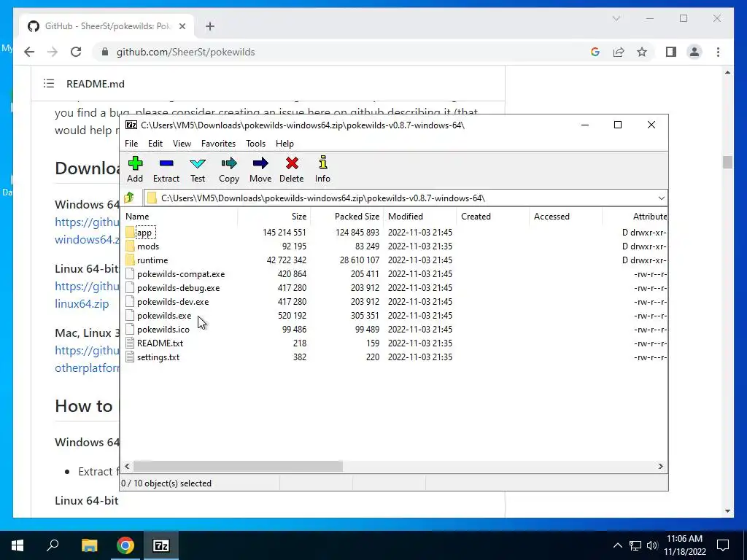Open the README table of contents icon
This screenshot has width=747, height=560.
(49, 84)
